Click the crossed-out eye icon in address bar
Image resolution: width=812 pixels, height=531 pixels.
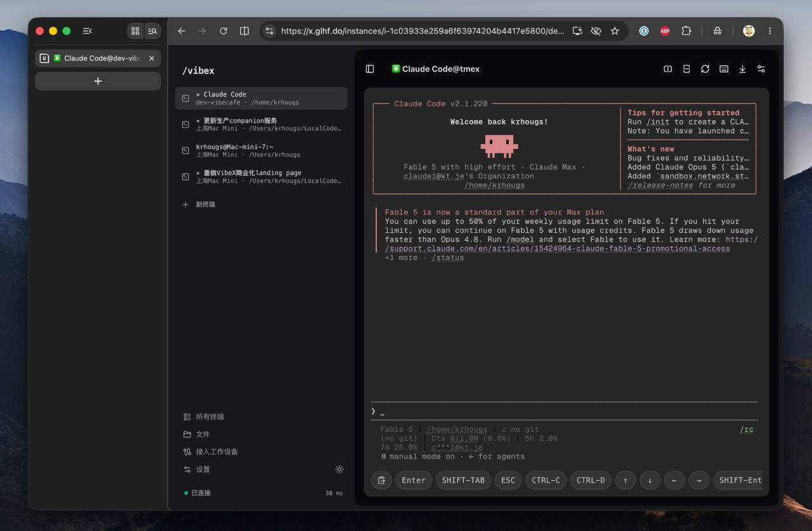tap(596, 30)
